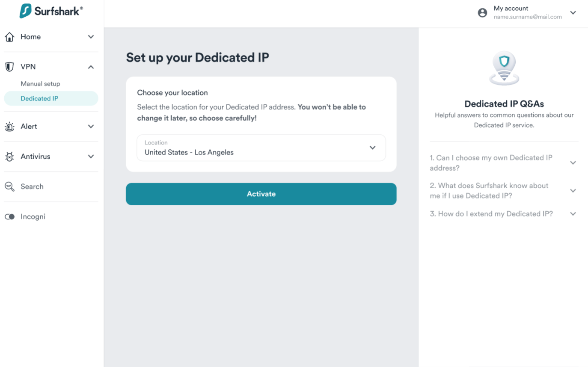Click the Dedicated IP location pin illustration

tap(504, 68)
